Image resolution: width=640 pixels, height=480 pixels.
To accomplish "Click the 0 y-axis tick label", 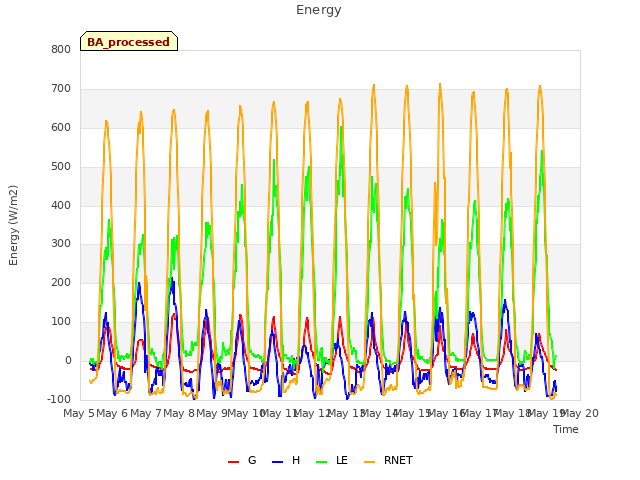I will click(x=68, y=361).
